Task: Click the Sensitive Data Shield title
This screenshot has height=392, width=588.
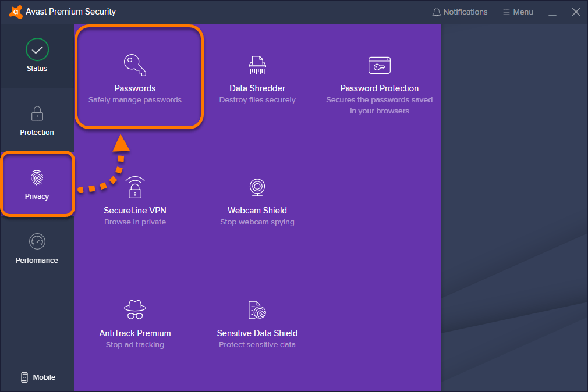Action: click(257, 333)
